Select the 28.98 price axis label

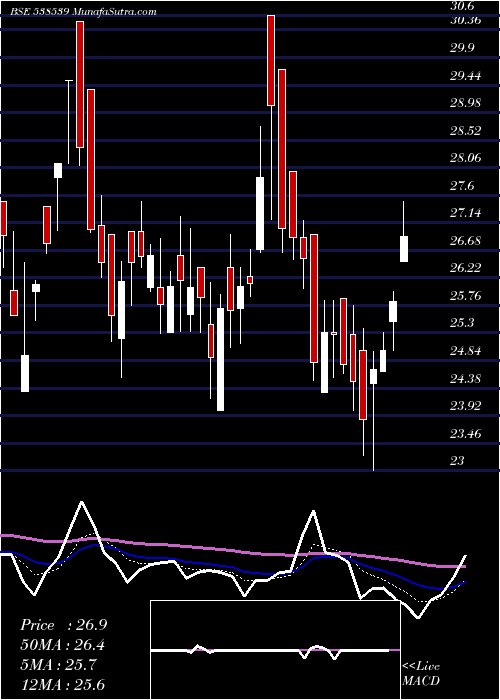tap(466, 103)
